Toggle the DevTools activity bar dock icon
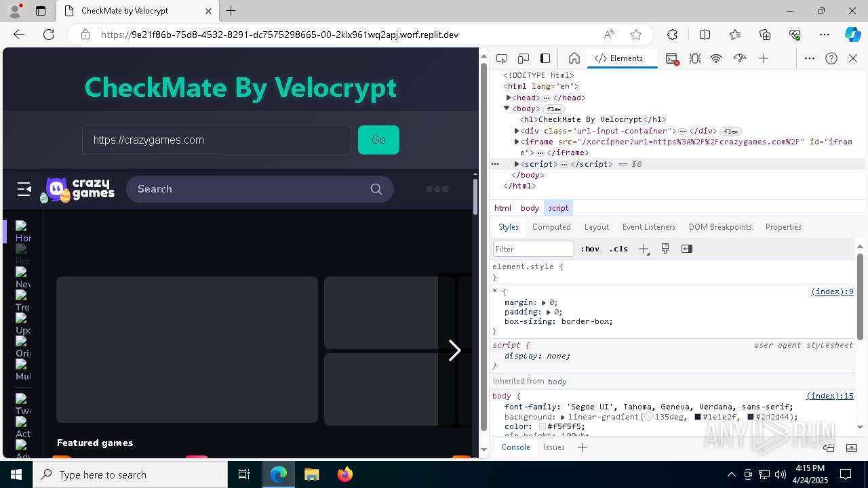Image resolution: width=868 pixels, height=488 pixels. [x=545, y=58]
